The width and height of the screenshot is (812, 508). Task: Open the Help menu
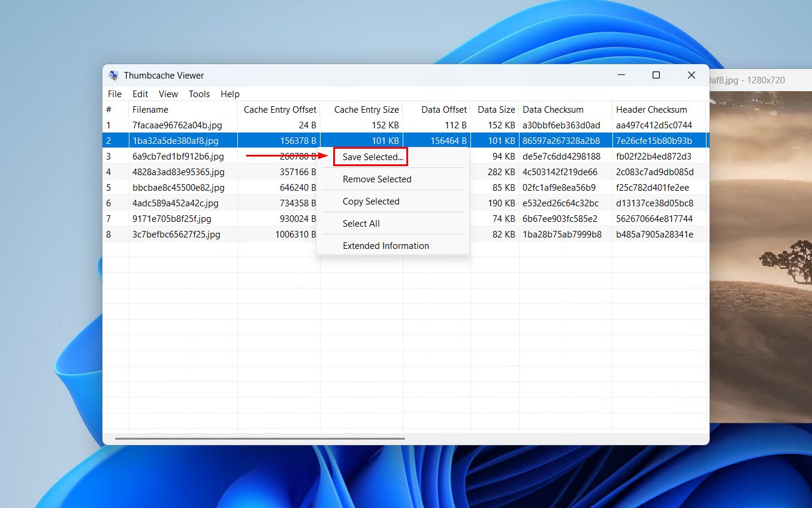pyautogui.click(x=230, y=94)
